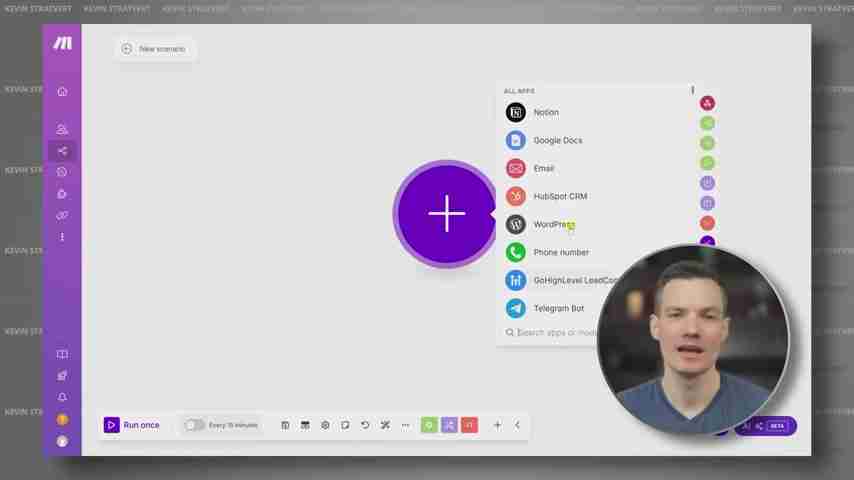Open the three-dot more menu in toolbar
This screenshot has height=480, width=854.
click(x=405, y=425)
